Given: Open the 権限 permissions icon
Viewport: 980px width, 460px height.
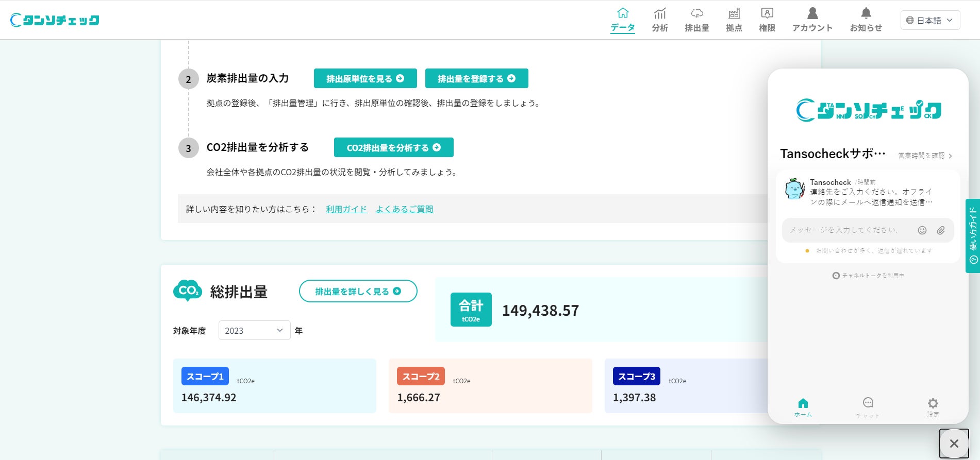Looking at the screenshot, I should coord(767,13).
